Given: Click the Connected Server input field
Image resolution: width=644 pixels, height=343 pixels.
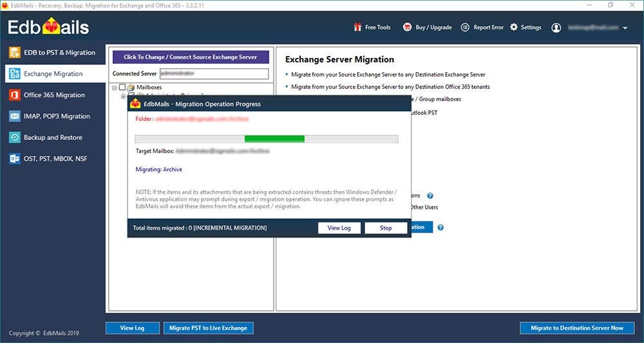Looking at the screenshot, I should pos(214,74).
